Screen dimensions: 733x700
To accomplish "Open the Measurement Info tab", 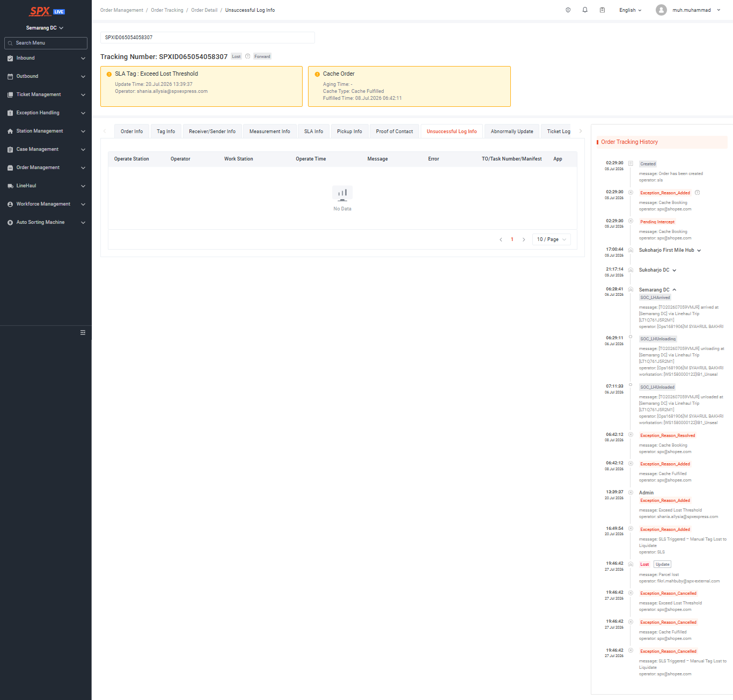I will pyautogui.click(x=269, y=132).
